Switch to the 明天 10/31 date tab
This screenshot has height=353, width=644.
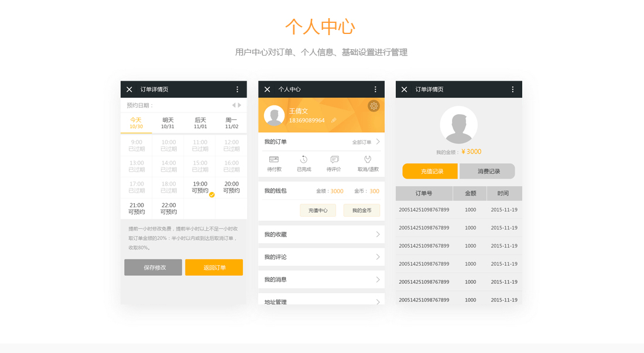tap(168, 123)
